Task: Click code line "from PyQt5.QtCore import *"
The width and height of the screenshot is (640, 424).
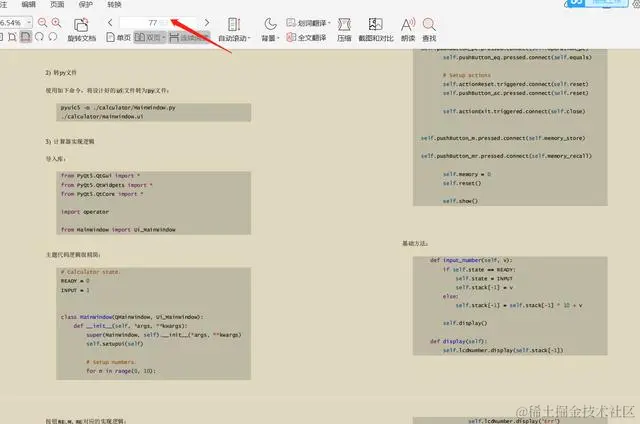Action: click(x=102, y=194)
